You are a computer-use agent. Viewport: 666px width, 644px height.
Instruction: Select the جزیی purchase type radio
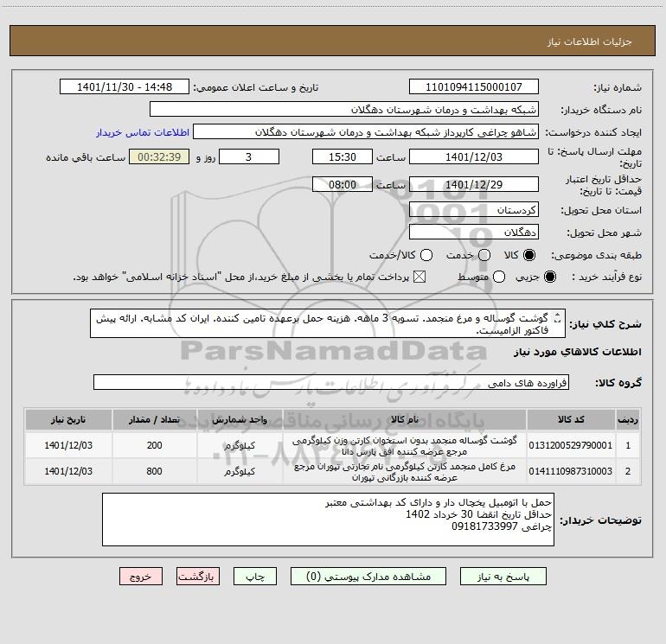tap(549, 277)
